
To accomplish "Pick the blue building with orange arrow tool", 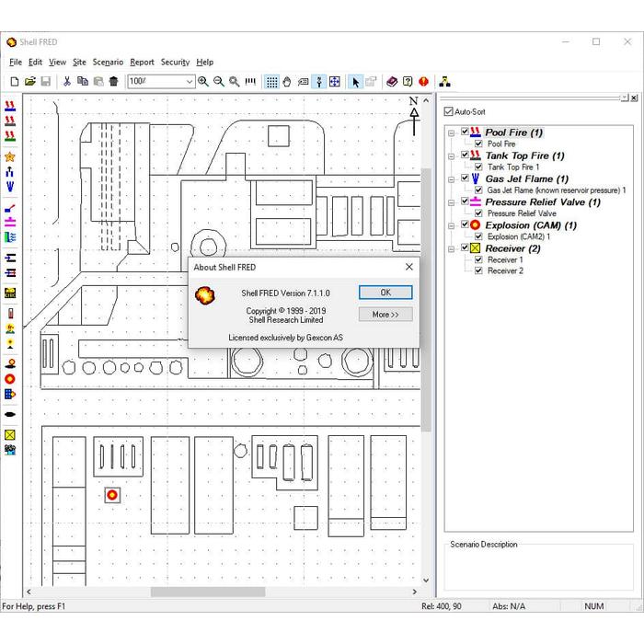I will pyautogui.click(x=10, y=395).
